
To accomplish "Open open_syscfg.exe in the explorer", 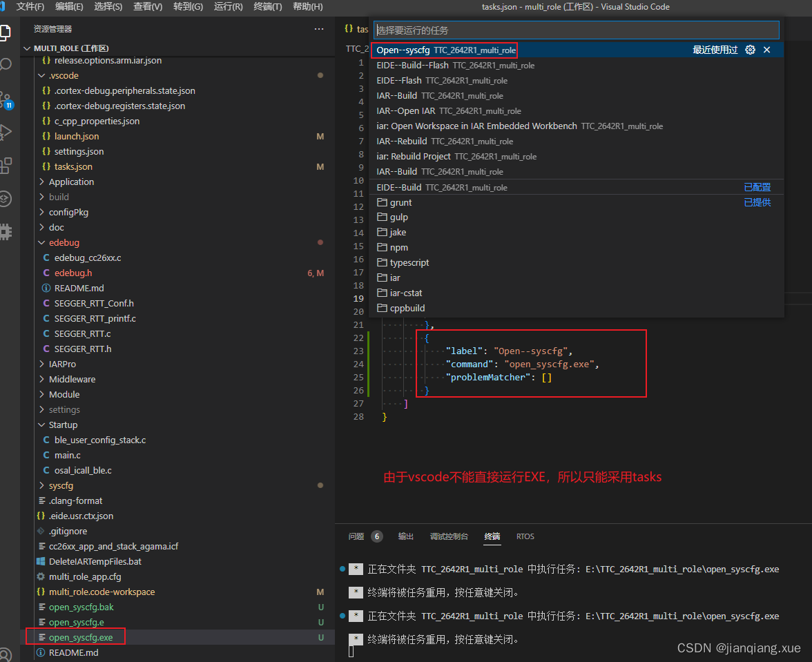I will click(x=81, y=637).
